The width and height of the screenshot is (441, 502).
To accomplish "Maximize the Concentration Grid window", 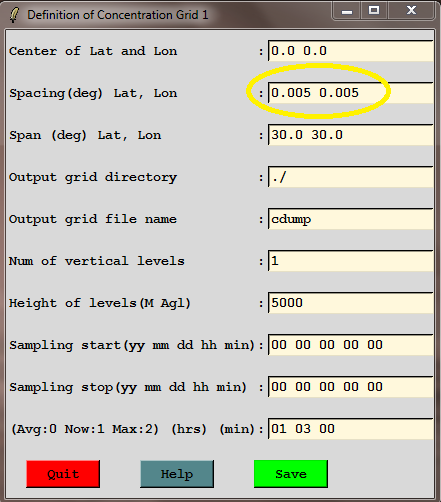I will 374,11.
